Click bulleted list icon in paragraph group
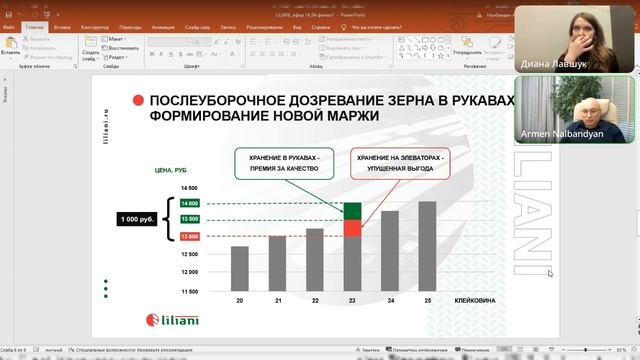The height and width of the screenshot is (360, 640). (x=253, y=42)
